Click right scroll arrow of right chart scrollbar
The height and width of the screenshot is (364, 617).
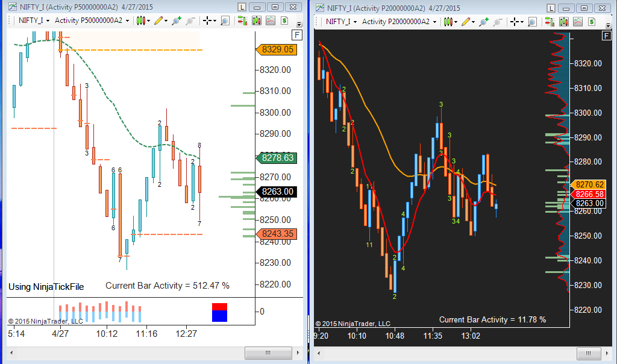point(607,353)
